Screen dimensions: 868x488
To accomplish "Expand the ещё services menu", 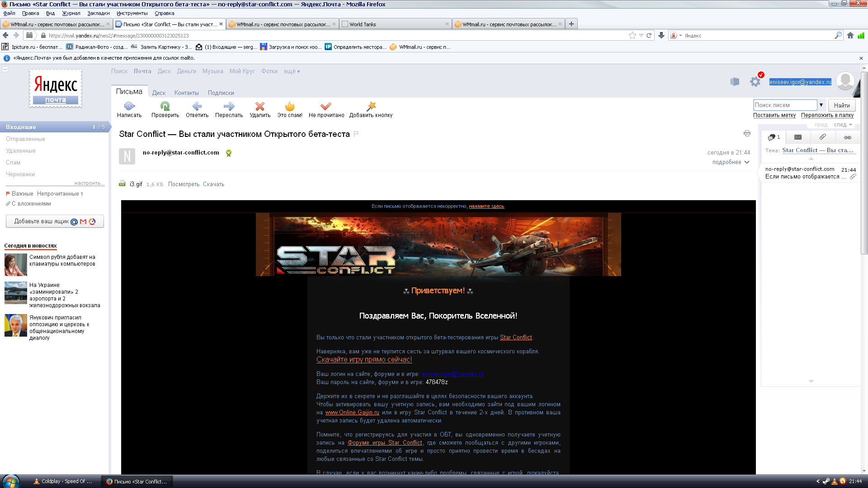I will [292, 71].
